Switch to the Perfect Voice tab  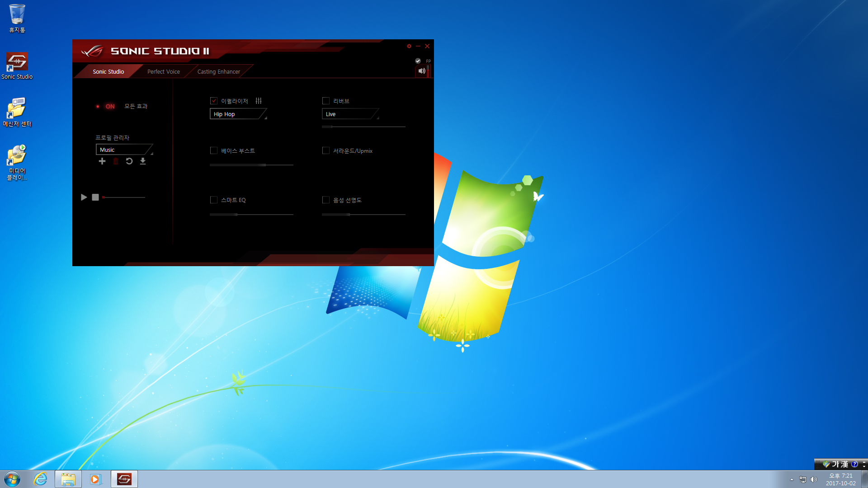point(164,71)
